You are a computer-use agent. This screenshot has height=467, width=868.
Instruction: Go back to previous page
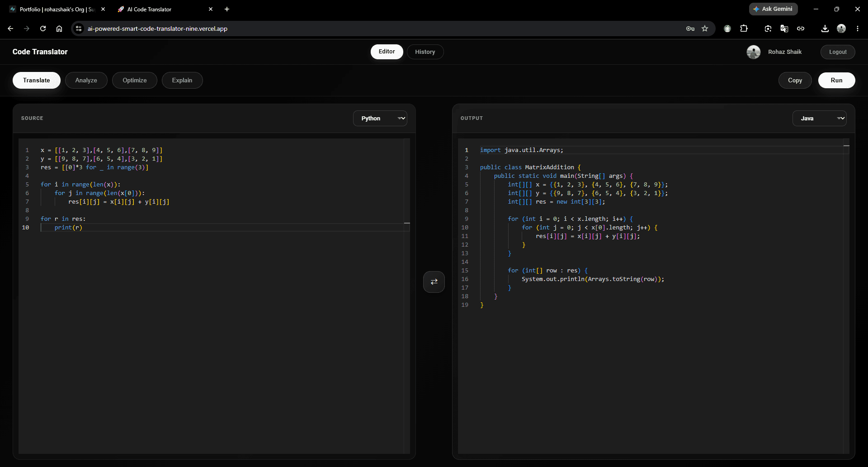(10, 29)
